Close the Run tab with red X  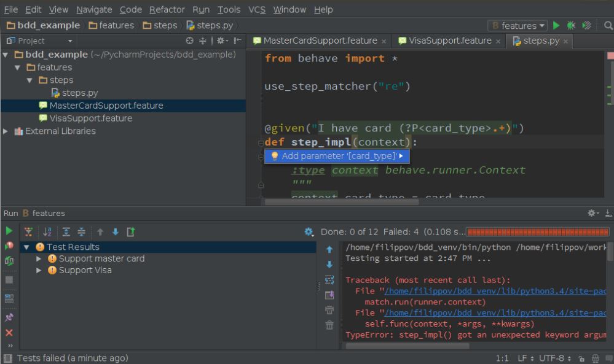[9, 333]
